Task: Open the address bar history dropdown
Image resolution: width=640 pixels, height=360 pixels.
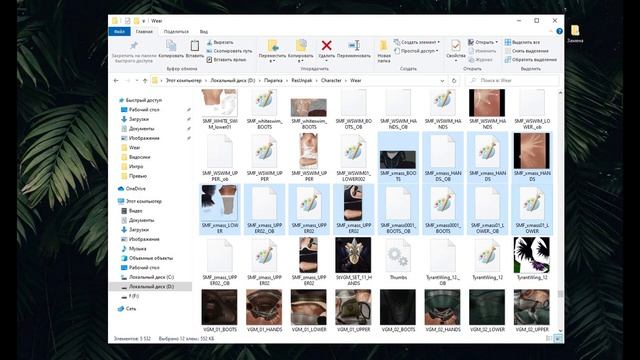Action: (x=442, y=81)
